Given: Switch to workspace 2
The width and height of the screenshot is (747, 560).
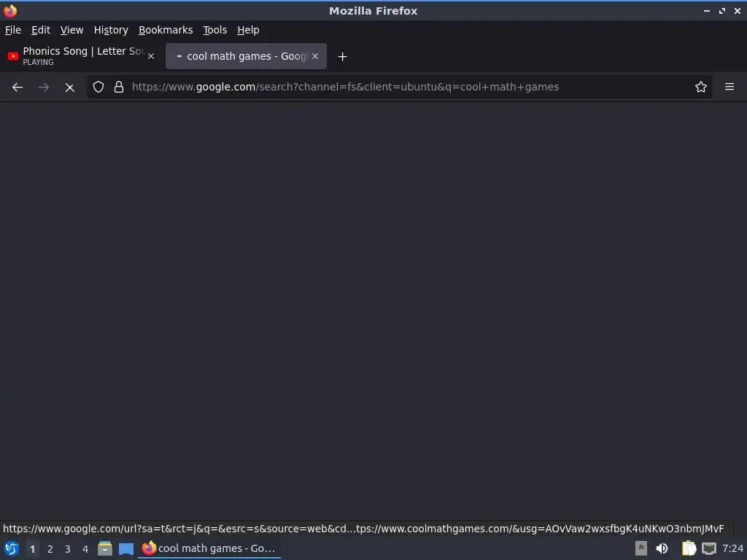Looking at the screenshot, I should tap(50, 549).
